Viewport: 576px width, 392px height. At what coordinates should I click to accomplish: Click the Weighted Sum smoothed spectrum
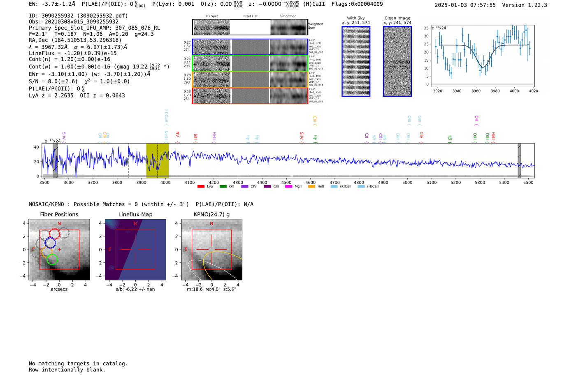click(x=289, y=27)
